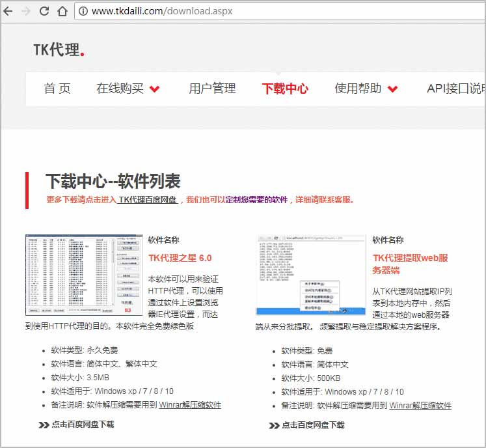Open the API接口说明 menu item
This screenshot has width=486, height=448.
(455, 89)
